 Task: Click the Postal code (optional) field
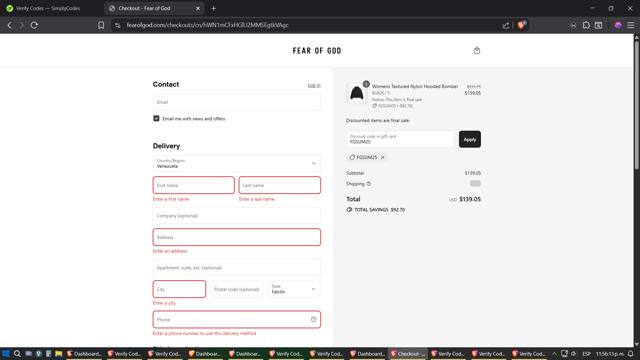tap(237, 289)
